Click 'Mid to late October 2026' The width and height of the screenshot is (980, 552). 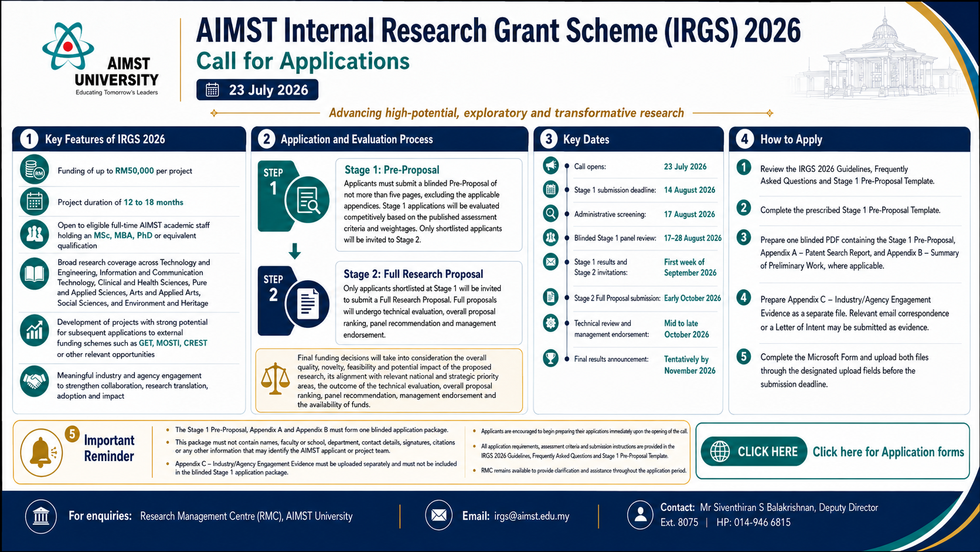[x=686, y=329]
